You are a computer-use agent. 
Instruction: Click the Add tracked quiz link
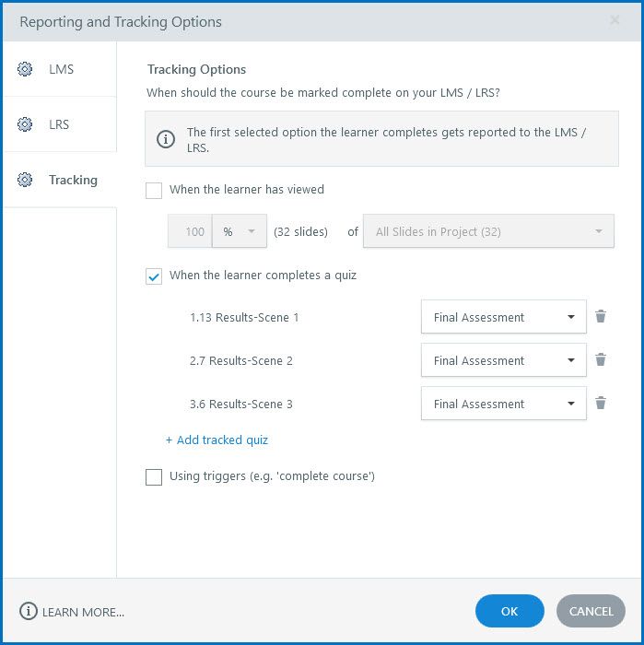click(x=217, y=440)
